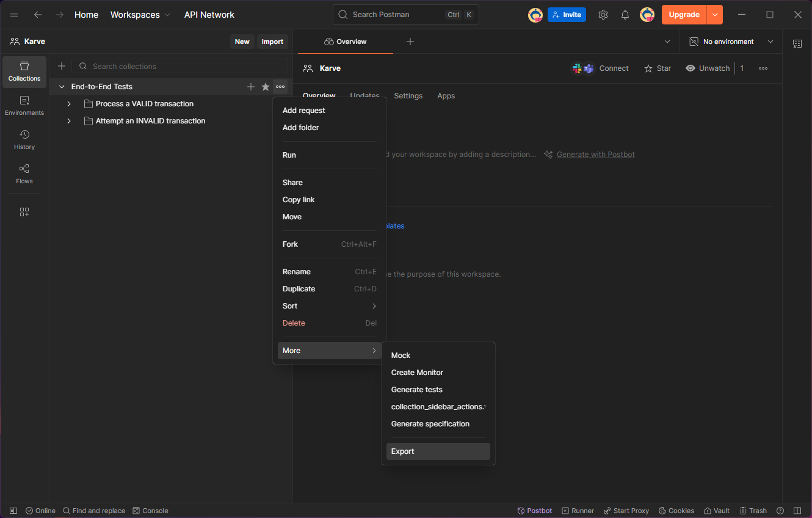Click Start Proxy in status bar
The width and height of the screenshot is (812, 518).
626,511
